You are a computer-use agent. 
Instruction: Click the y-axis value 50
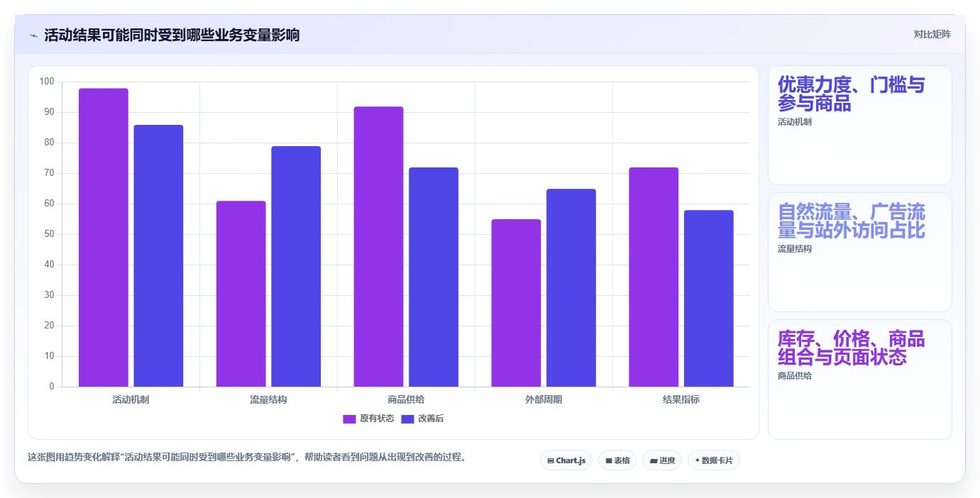(x=49, y=234)
